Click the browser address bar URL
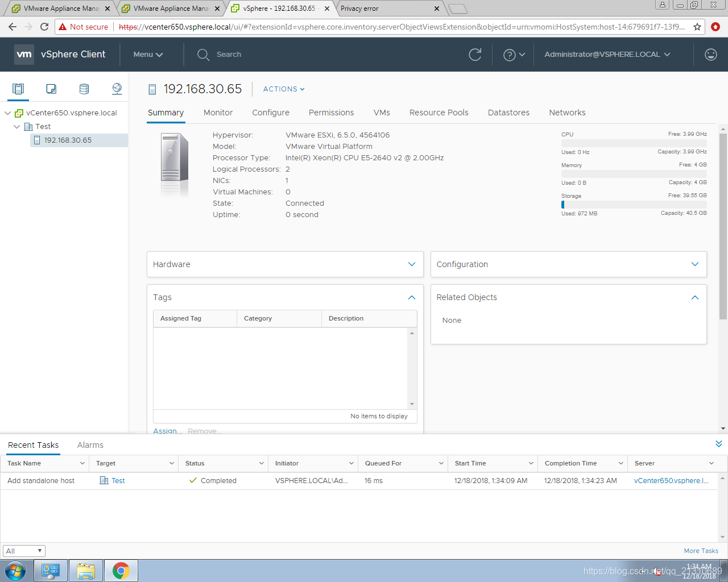This screenshot has height=582, width=728. pyautogui.click(x=402, y=27)
